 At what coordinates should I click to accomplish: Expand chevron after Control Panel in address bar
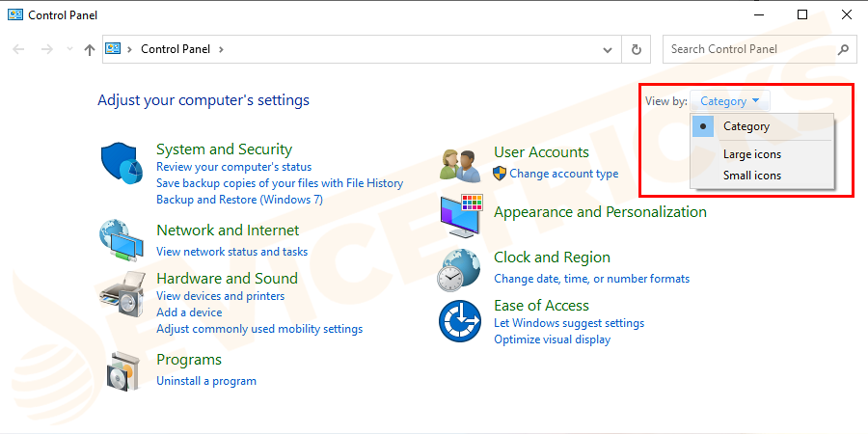coord(221,49)
